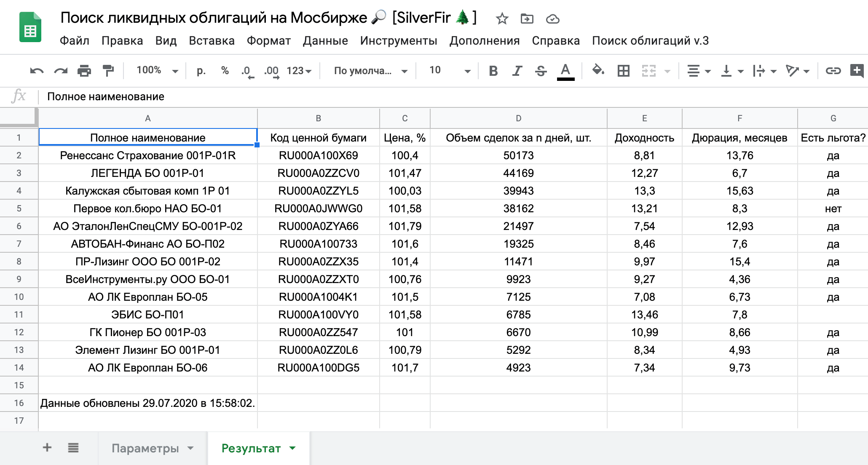Screen dimensions: 868x465
Task: Switch to the Параметры tab
Action: coord(145,448)
